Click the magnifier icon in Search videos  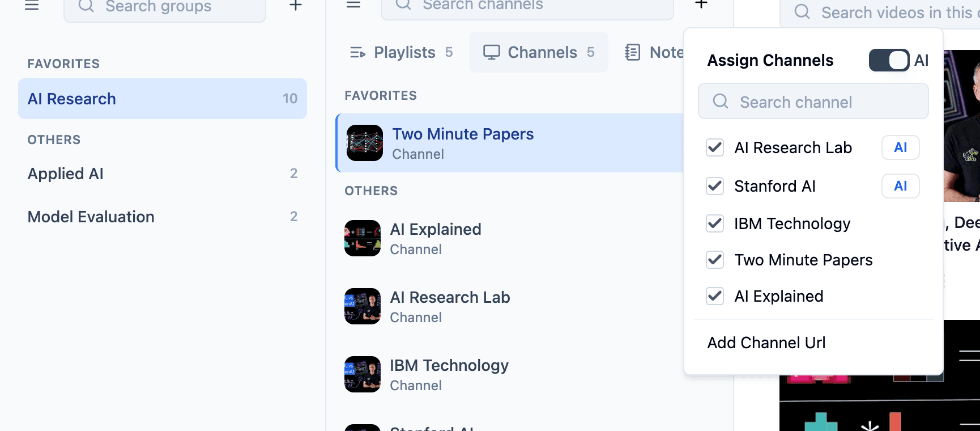coord(802,12)
